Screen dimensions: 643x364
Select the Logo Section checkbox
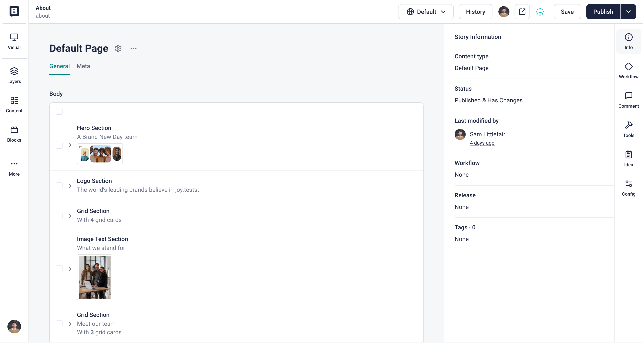59,186
